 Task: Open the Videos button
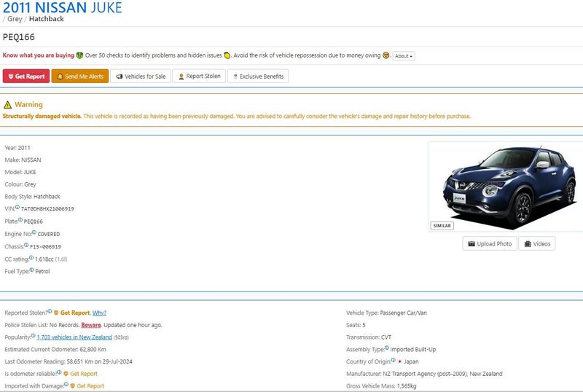[537, 243]
